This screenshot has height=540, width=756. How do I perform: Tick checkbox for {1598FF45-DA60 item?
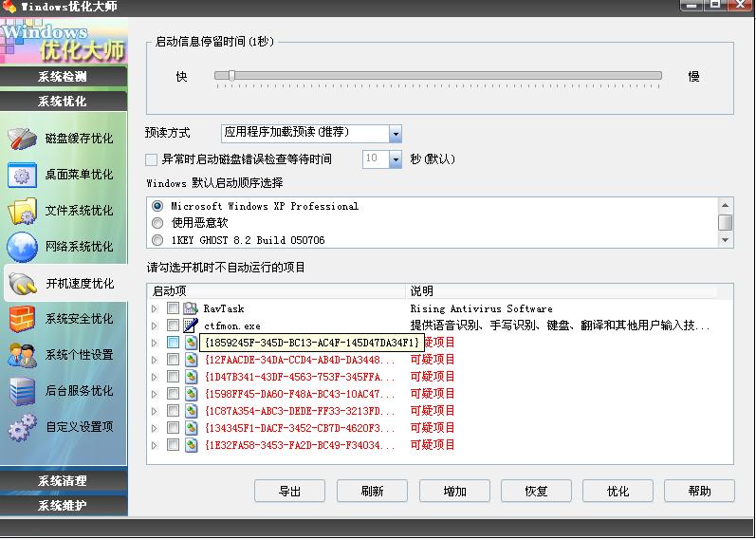(173, 393)
